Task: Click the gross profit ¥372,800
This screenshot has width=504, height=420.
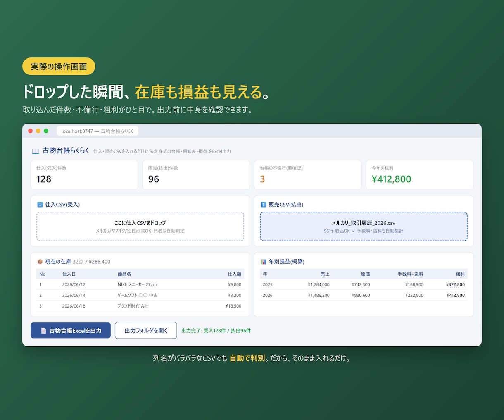Action: [455, 284]
